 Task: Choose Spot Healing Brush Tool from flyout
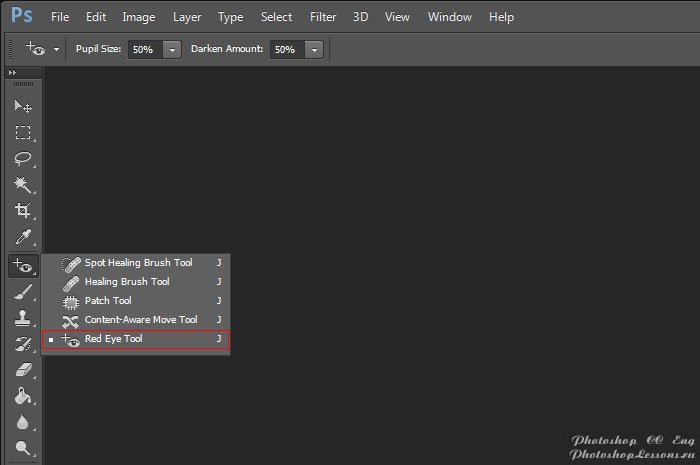[137, 263]
